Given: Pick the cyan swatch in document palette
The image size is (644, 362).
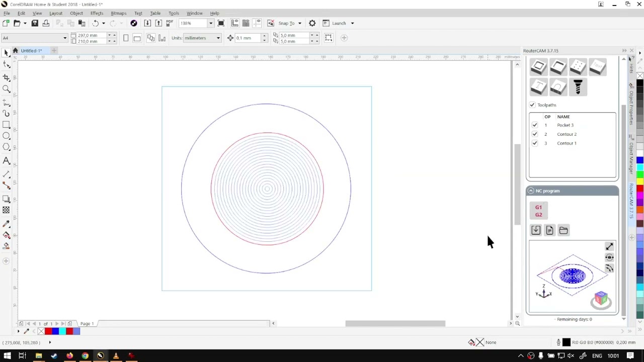Looking at the screenshot, I should (62, 331).
